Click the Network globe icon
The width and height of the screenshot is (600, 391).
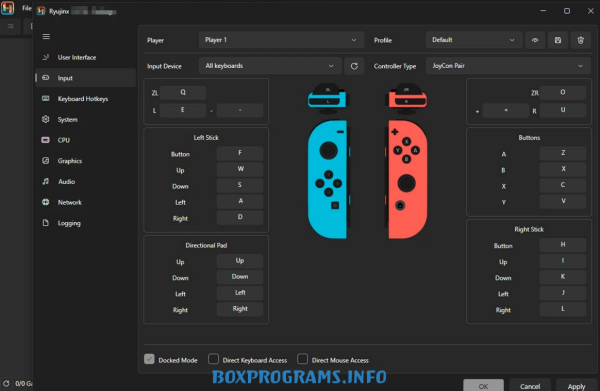pos(46,202)
